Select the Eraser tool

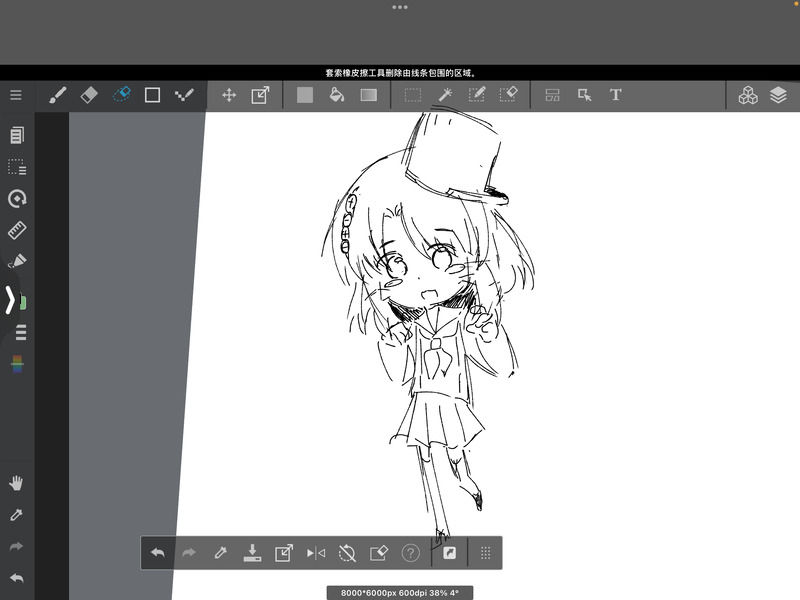pos(89,95)
